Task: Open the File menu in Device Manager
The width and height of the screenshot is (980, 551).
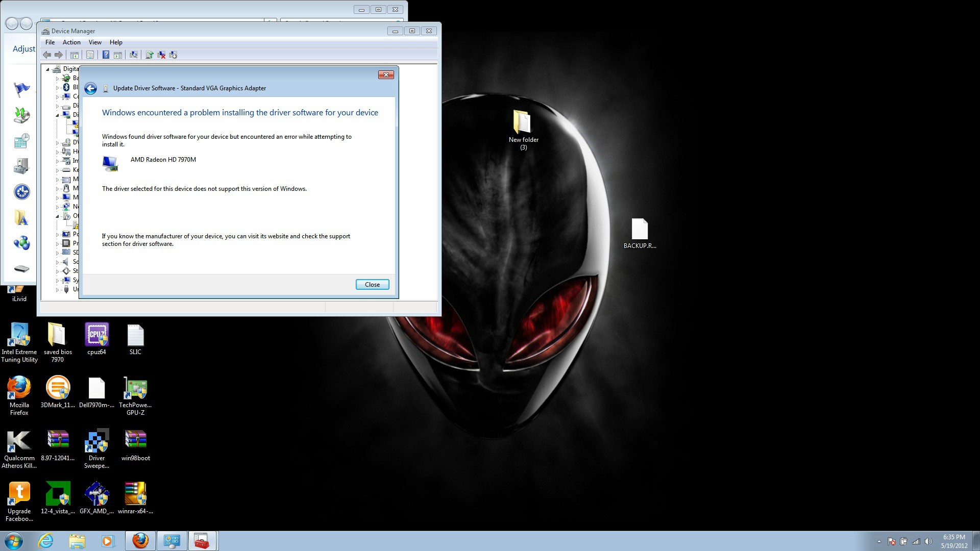Action: point(50,42)
